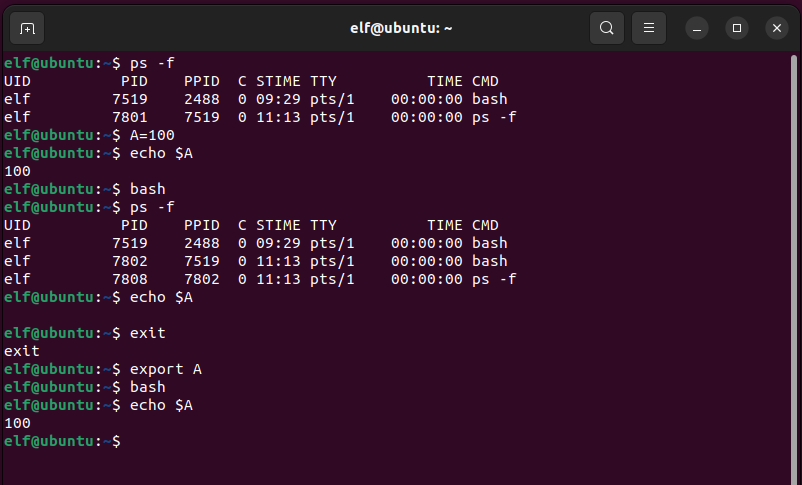This screenshot has height=485, width=802.
Task: Open the hamburger menu
Action: click(649, 28)
